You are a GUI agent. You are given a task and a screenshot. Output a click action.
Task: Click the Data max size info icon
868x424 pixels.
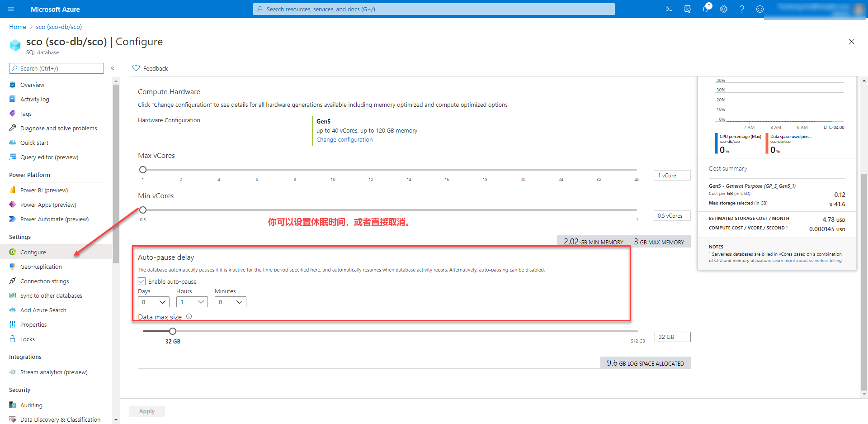(x=189, y=316)
